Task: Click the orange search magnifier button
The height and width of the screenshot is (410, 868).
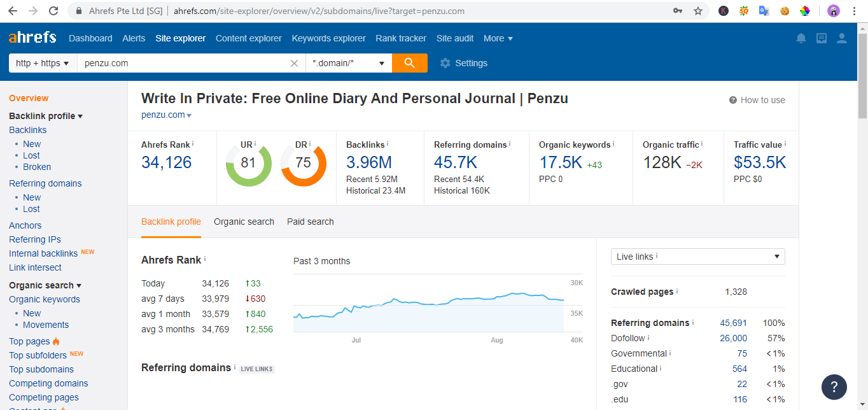Action: (409, 62)
